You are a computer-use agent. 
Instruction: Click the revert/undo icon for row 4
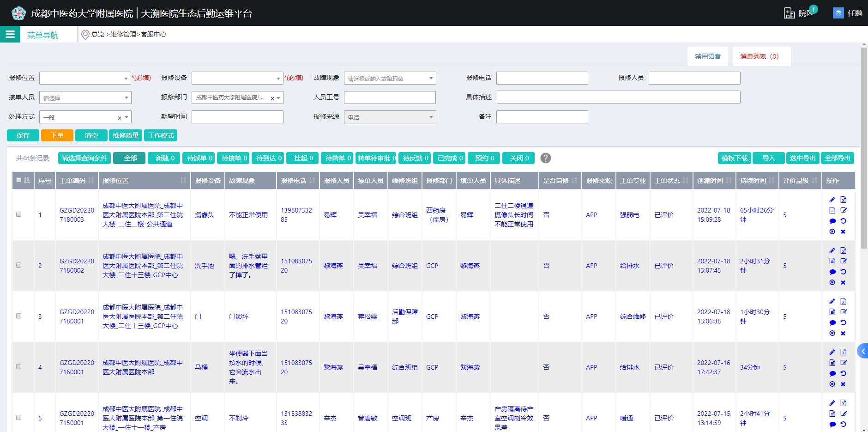click(x=844, y=373)
